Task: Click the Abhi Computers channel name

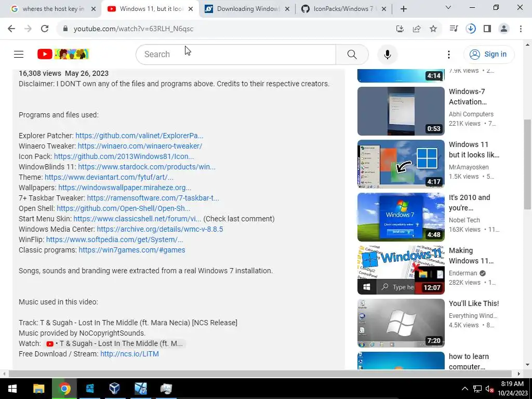Action: tap(471, 114)
